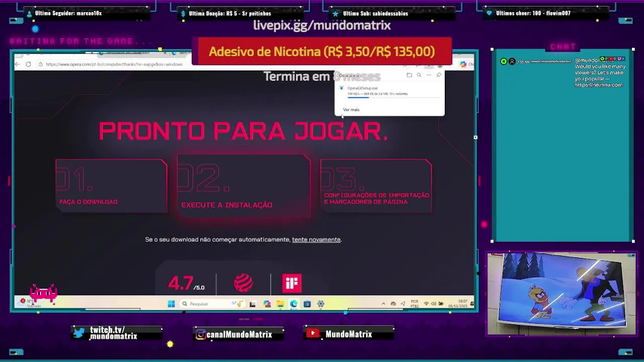Select the '01. Faça o download' step card
Viewport: 644px width, 362px height.
(111, 186)
